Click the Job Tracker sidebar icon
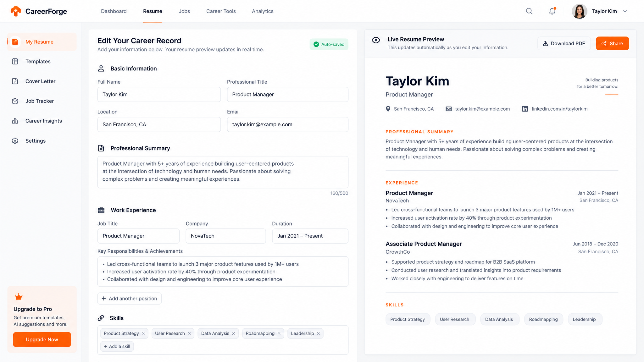 pos(15,101)
